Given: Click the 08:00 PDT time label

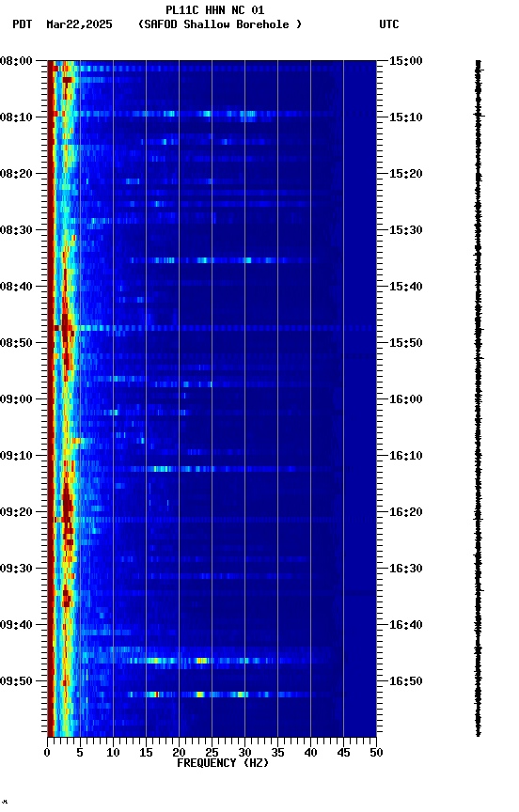Looking at the screenshot, I should click(x=16, y=61).
